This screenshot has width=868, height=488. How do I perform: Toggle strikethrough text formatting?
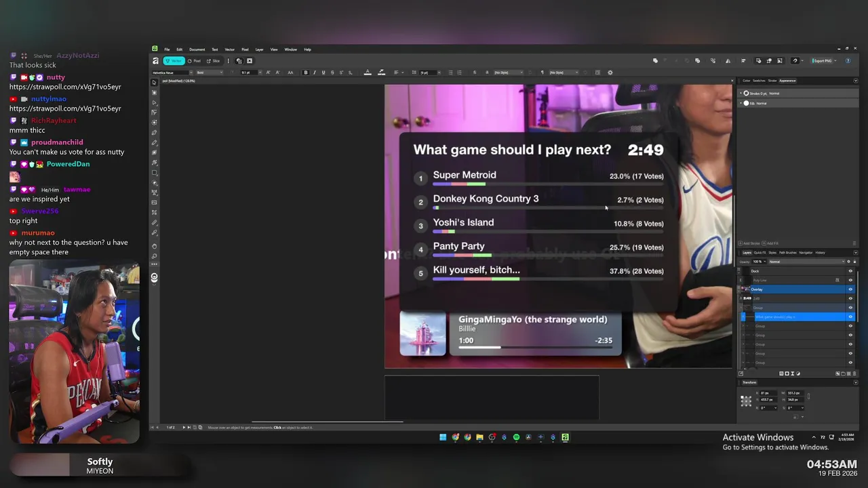[332, 73]
